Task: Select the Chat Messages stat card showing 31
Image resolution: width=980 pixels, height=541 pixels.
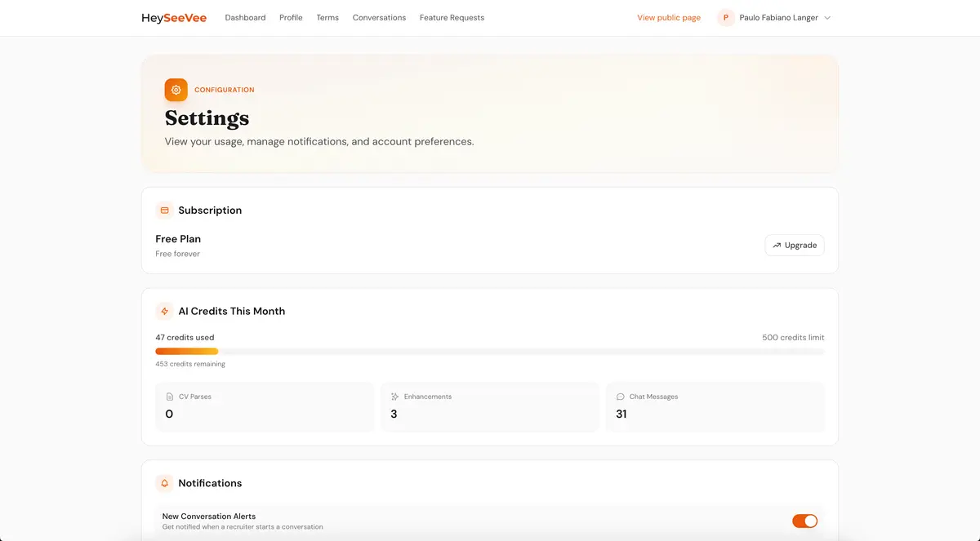Action: [715, 407]
